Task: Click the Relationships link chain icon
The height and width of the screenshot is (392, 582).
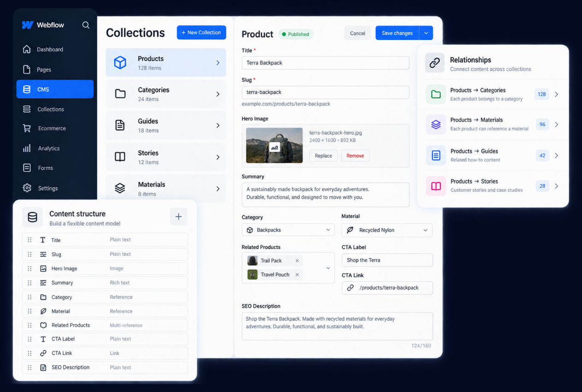Action: [x=435, y=63]
